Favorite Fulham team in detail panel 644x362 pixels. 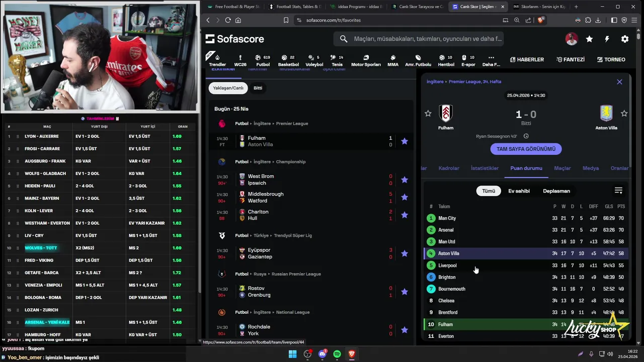428,114
